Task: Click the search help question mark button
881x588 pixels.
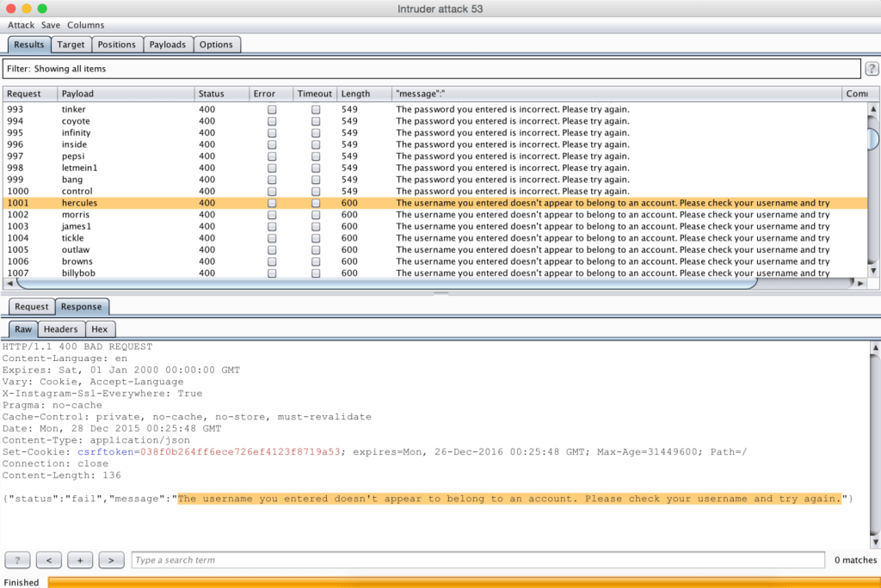Action: pyautogui.click(x=17, y=560)
